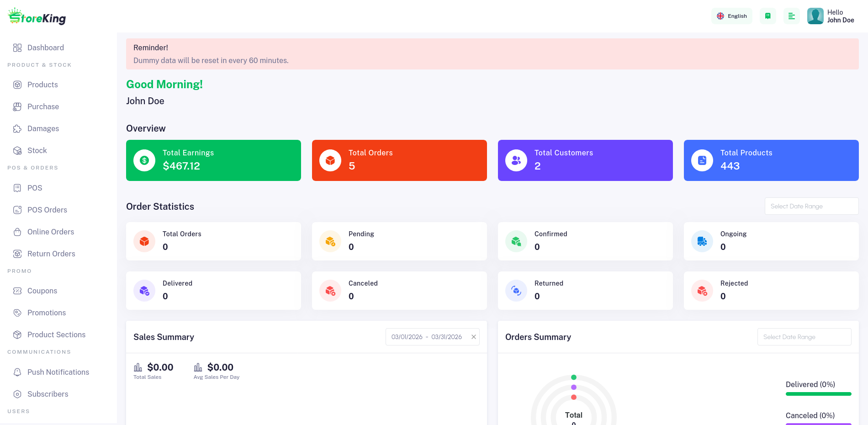Open POS Orders from the sidebar
This screenshot has height=425, width=868.
[x=47, y=210]
